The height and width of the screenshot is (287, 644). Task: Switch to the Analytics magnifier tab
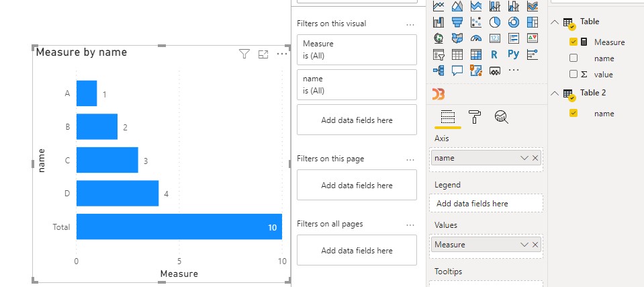(x=501, y=117)
